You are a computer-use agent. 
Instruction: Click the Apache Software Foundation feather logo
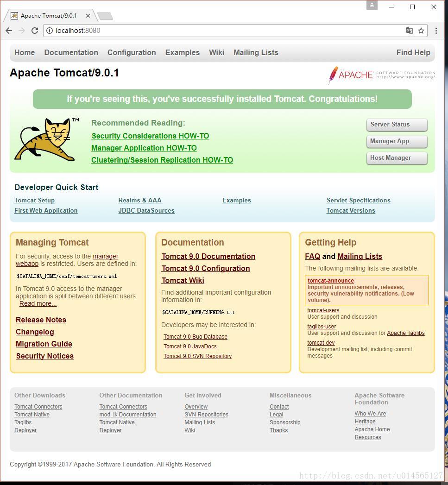pos(382,75)
